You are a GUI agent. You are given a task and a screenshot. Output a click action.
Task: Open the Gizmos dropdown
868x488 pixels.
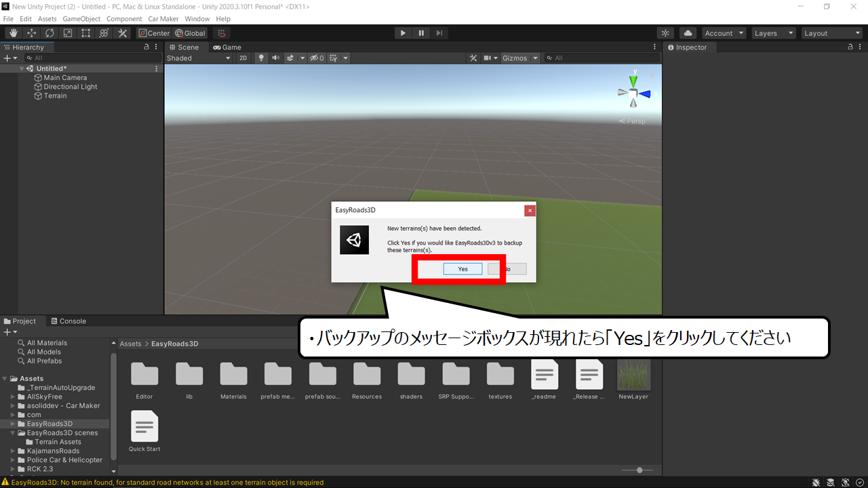[x=520, y=58]
